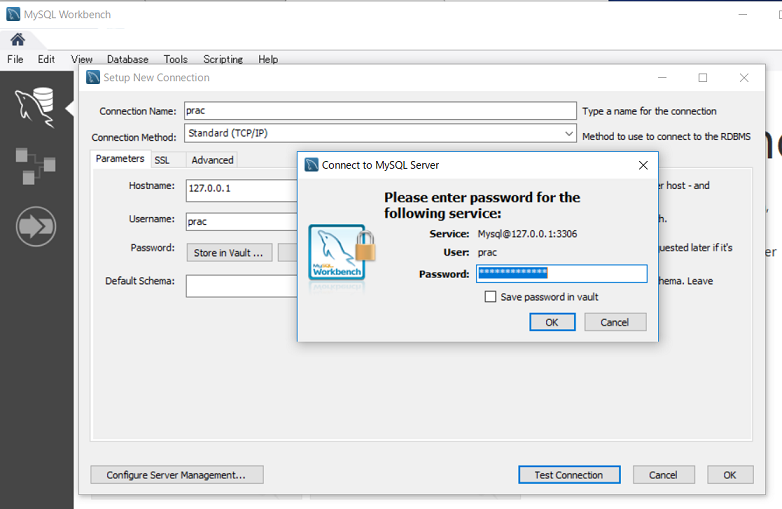The height and width of the screenshot is (509, 782).
Task: Click the Default Schema field
Action: pyautogui.click(x=242, y=286)
